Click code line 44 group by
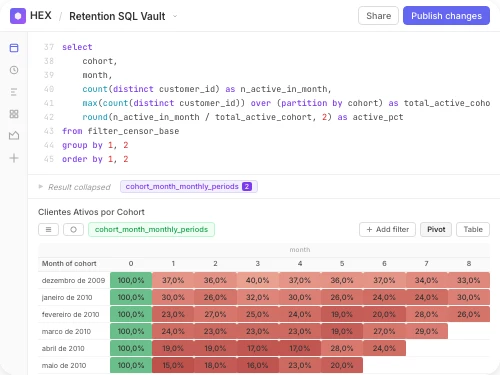 pyautogui.click(x=95, y=145)
